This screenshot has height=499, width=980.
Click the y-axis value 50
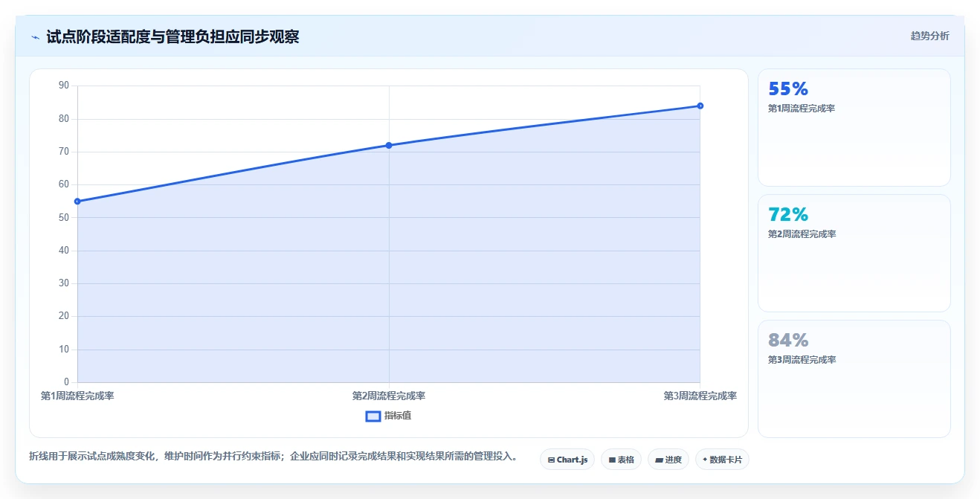click(x=63, y=218)
